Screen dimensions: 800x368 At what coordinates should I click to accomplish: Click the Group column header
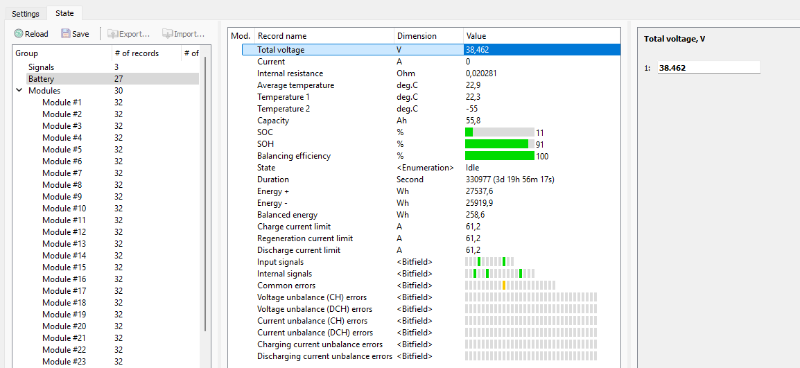coord(62,53)
